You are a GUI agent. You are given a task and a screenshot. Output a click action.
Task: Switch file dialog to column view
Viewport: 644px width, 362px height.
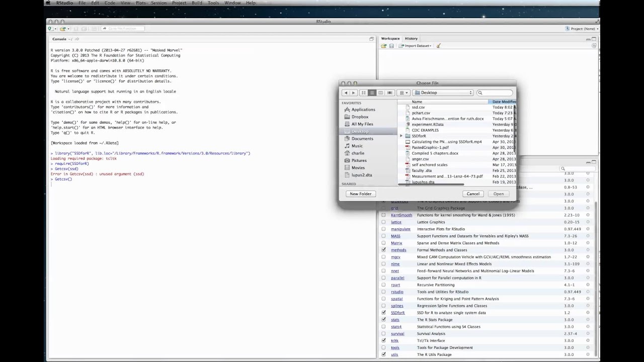(x=381, y=93)
